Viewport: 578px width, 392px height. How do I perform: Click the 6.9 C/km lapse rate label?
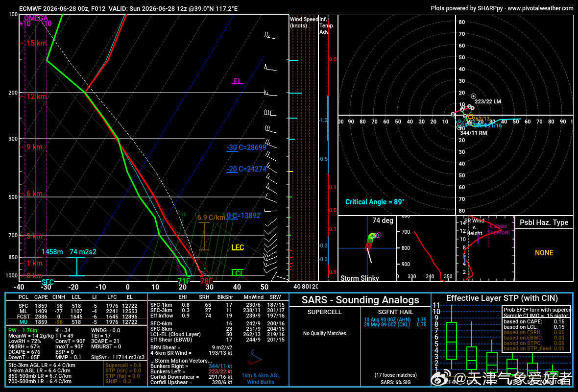[211, 218]
